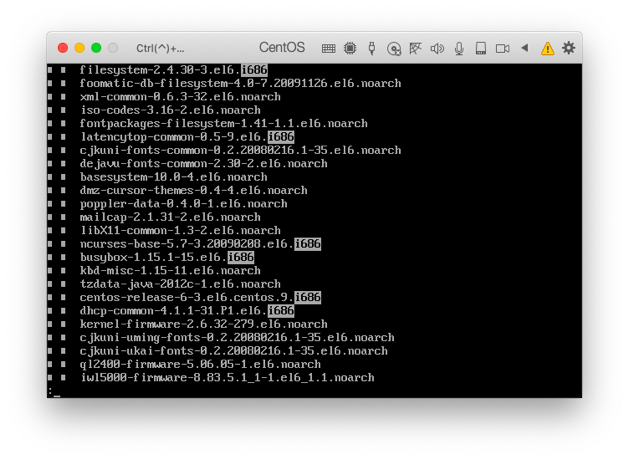Click the fontpackages-filesystem-1.41-1.1 line
The height and width of the screenshot is (460, 629).
pyautogui.click(x=223, y=123)
